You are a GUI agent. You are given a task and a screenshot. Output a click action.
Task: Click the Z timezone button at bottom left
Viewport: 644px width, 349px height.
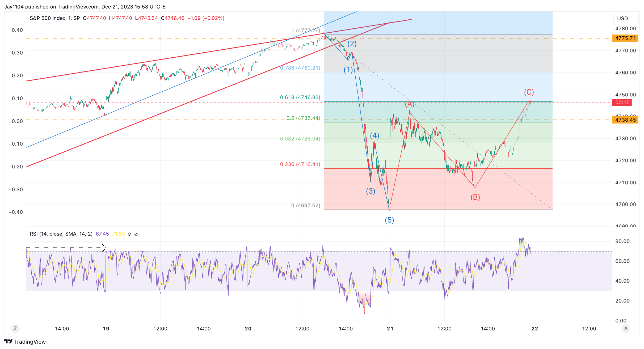tap(15, 329)
